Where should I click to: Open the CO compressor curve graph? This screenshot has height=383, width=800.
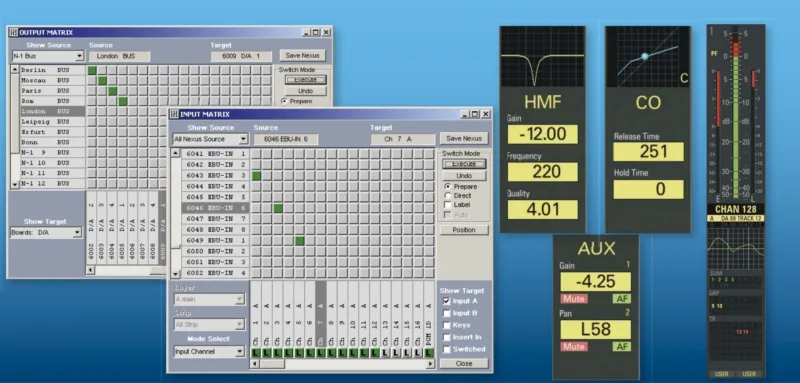[x=648, y=56]
